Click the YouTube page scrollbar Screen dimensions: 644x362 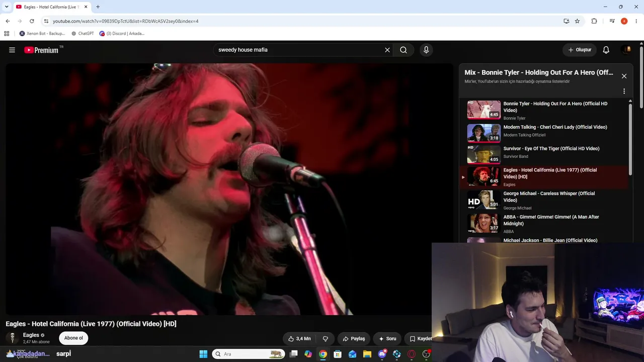(641, 77)
